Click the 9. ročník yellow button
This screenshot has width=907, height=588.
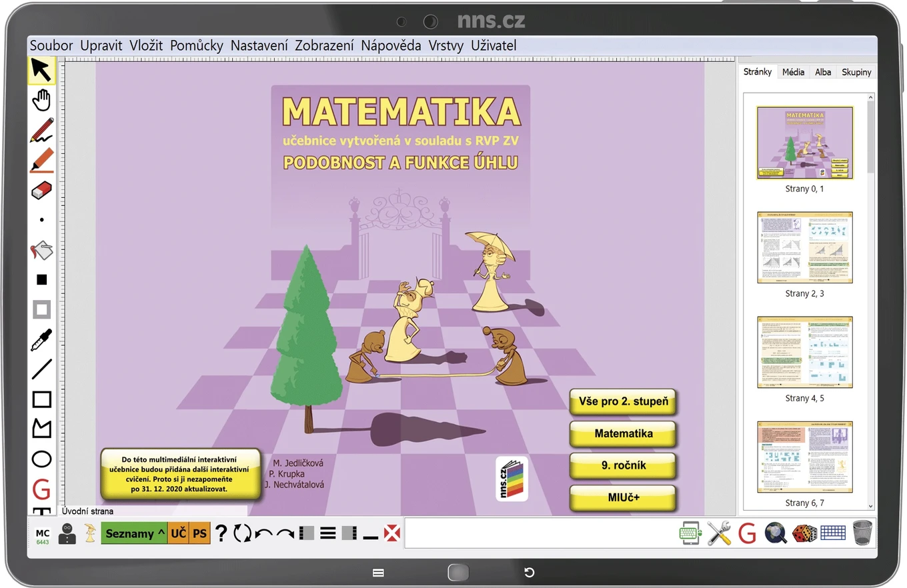623,465
